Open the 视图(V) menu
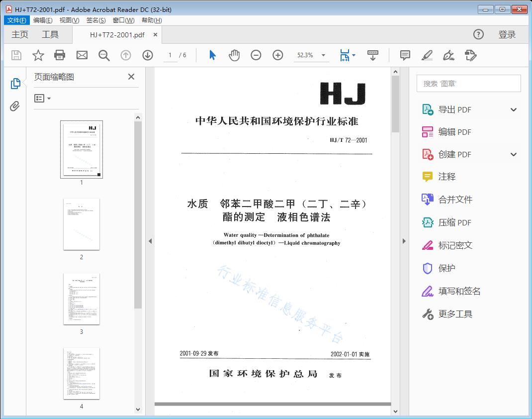 (69, 20)
